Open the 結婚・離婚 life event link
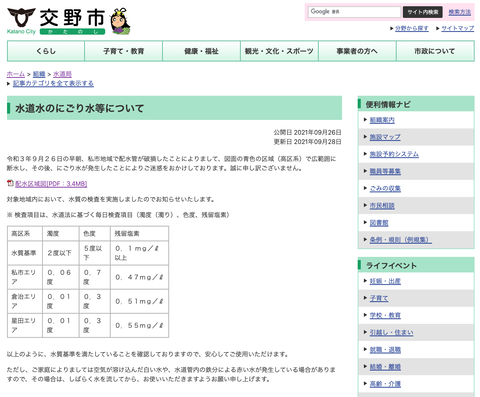This screenshot has height=397, width=480. (385, 367)
